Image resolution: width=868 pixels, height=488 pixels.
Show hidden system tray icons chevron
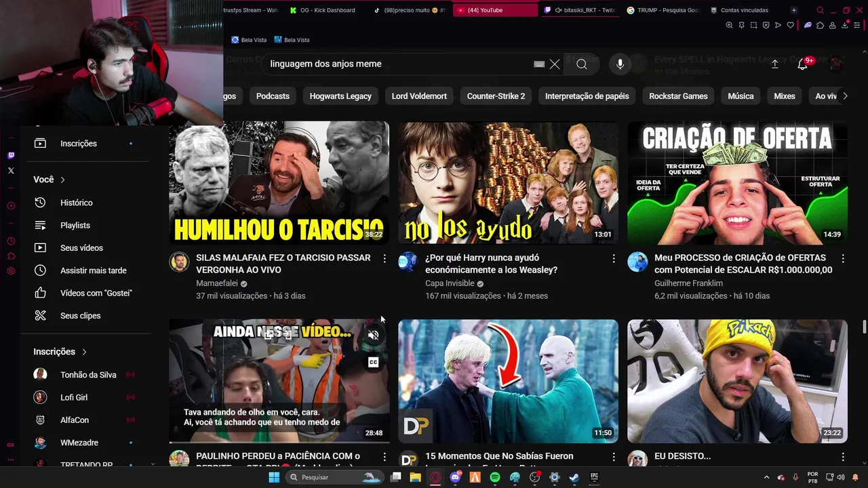[x=767, y=477]
